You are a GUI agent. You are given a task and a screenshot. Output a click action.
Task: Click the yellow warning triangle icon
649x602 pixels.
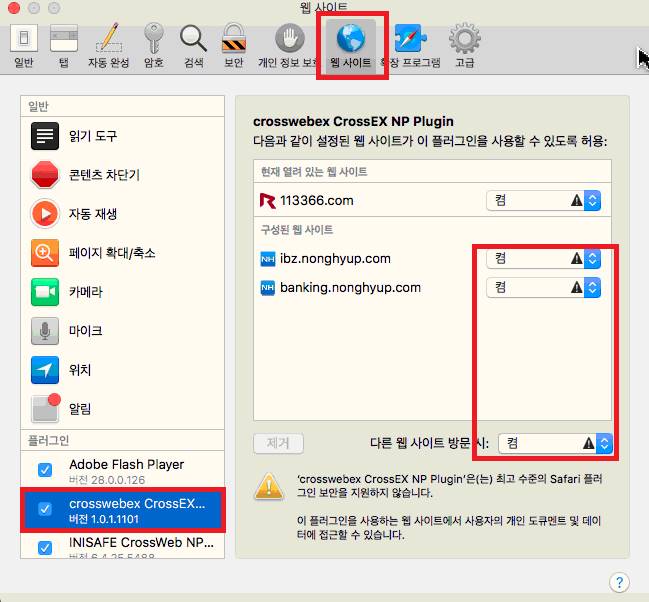tap(269, 486)
